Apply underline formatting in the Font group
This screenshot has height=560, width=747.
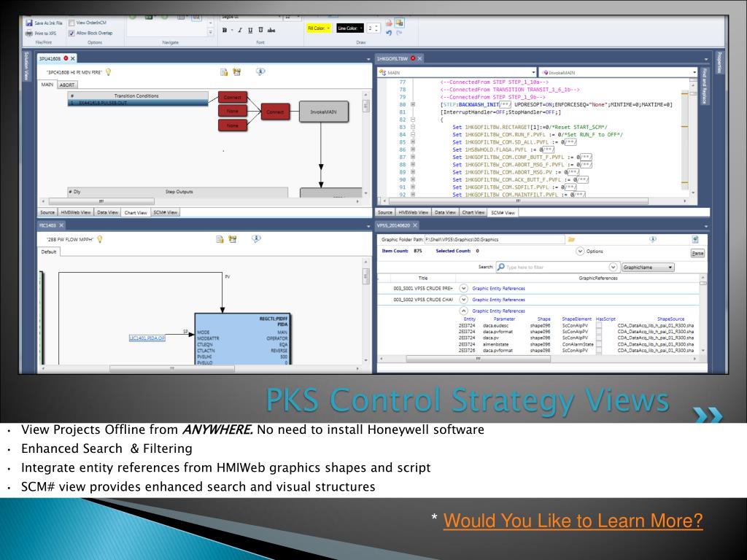coord(250,30)
